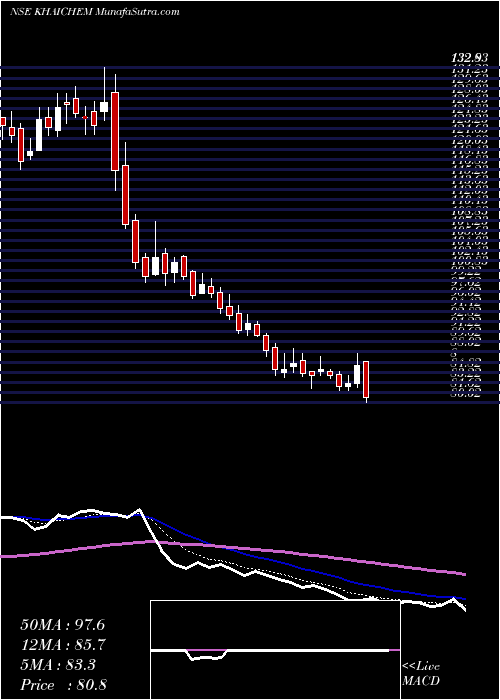Select the 132.93 top price label
Image resolution: width=500 pixels, height=700 pixels.
(470, 58)
